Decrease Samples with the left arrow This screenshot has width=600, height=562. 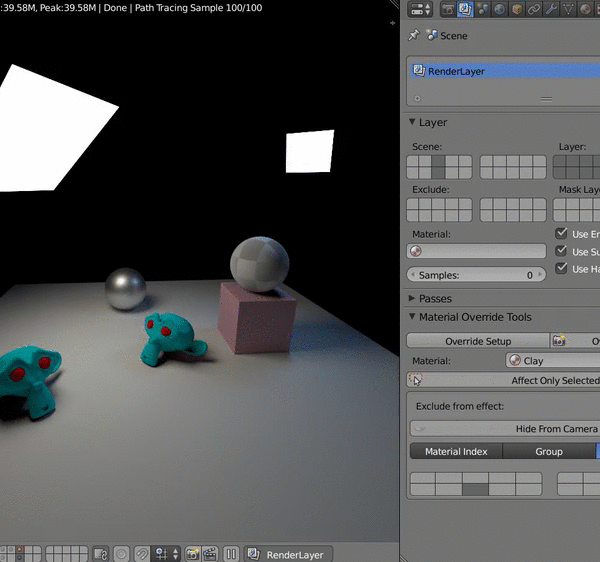[413, 274]
